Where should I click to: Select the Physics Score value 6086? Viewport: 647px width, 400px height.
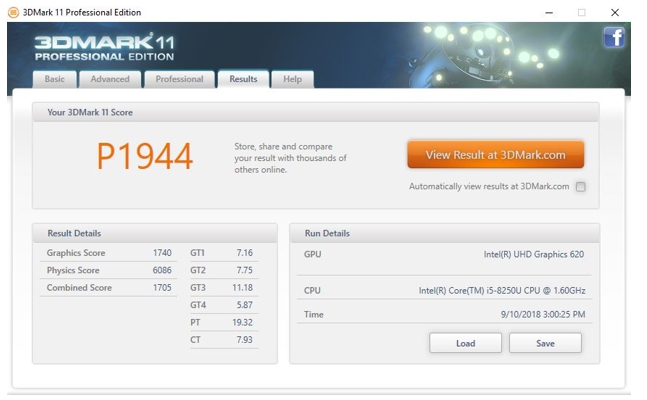click(162, 270)
